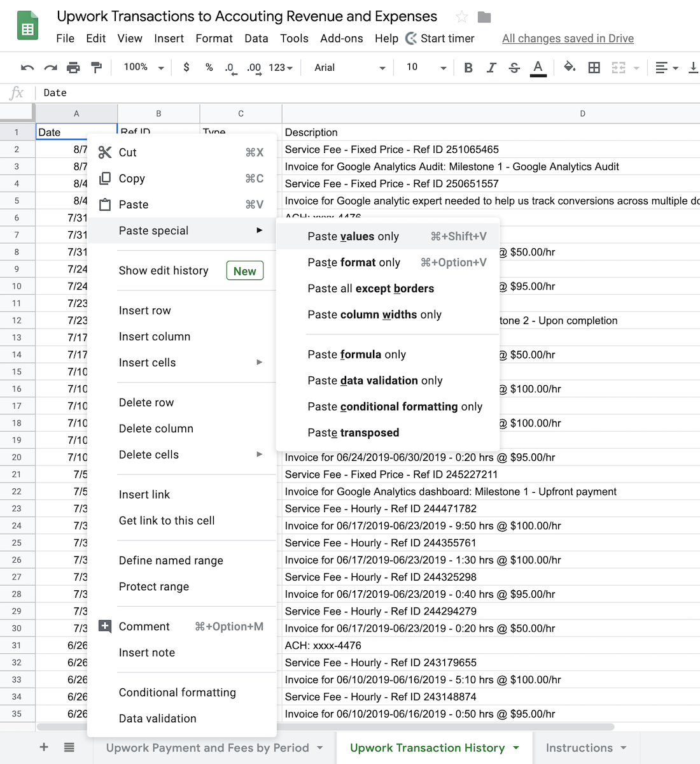Open the Edit menu
The width and height of the screenshot is (700, 764).
[x=96, y=38]
